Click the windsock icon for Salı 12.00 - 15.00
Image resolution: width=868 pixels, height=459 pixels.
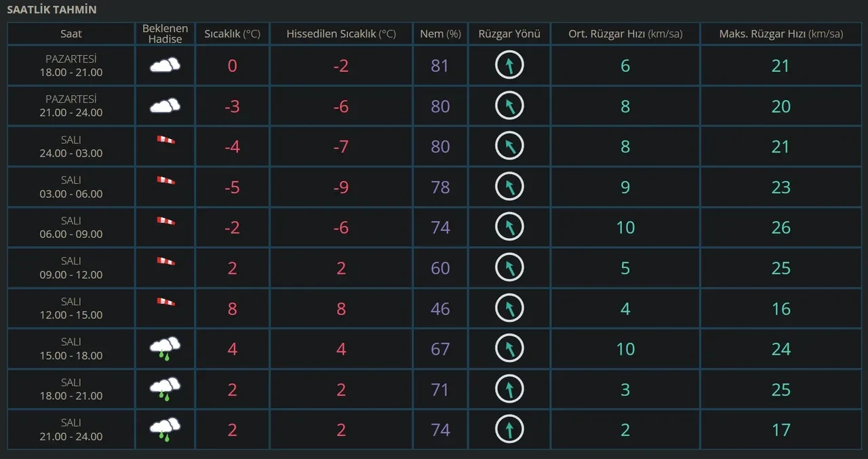click(x=165, y=302)
